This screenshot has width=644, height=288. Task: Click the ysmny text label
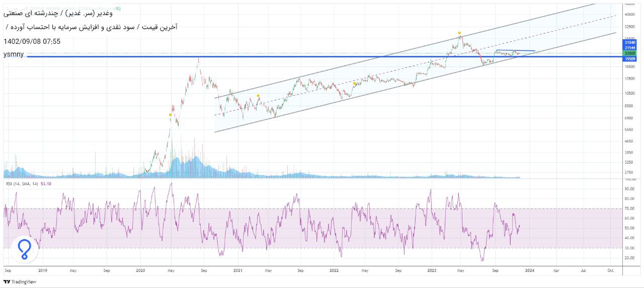[x=14, y=54]
